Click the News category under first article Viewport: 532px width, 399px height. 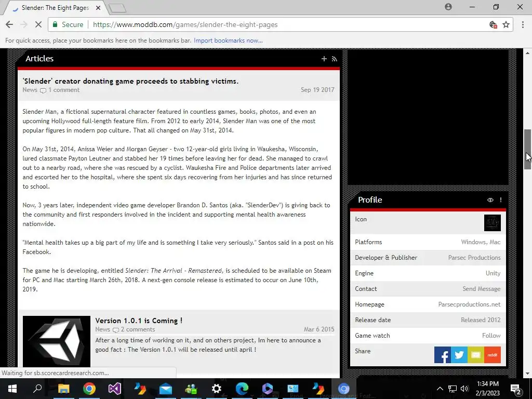click(30, 90)
